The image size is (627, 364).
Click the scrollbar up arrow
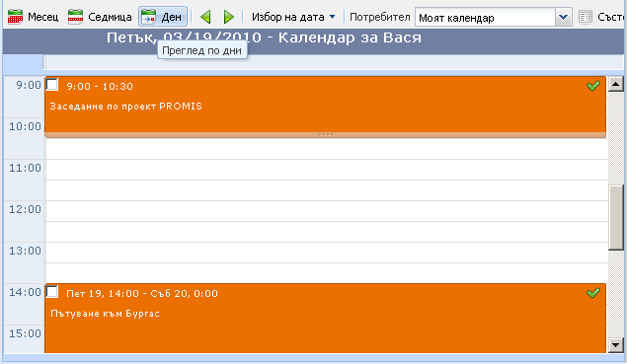616,84
